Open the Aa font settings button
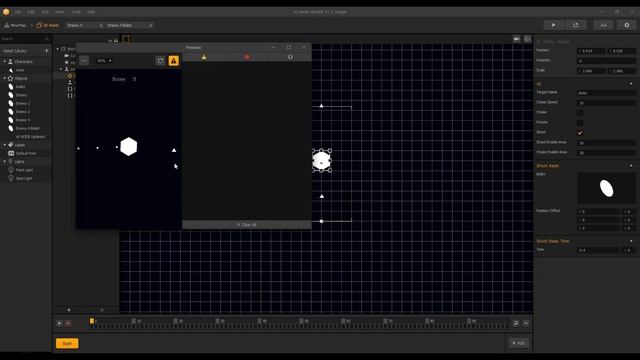 coord(603,25)
